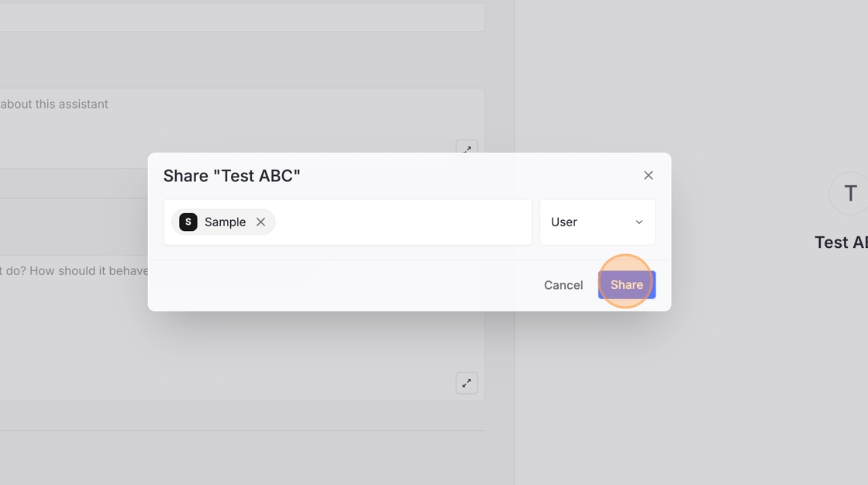Image resolution: width=868 pixels, height=485 pixels.
Task: Click the black S avatar in the Sample chip
Action: [x=188, y=222]
